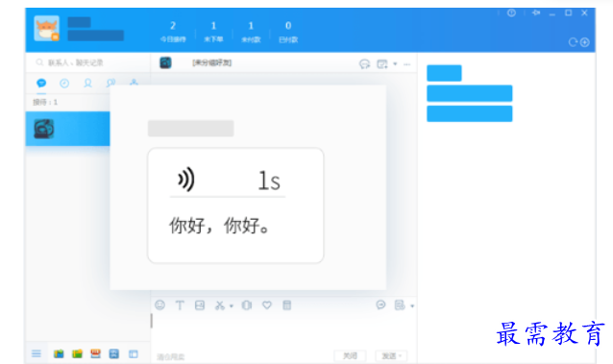Switch to the active conversations chat-bubble tab
Viewport: 613px width, 364px height.
coord(41,83)
